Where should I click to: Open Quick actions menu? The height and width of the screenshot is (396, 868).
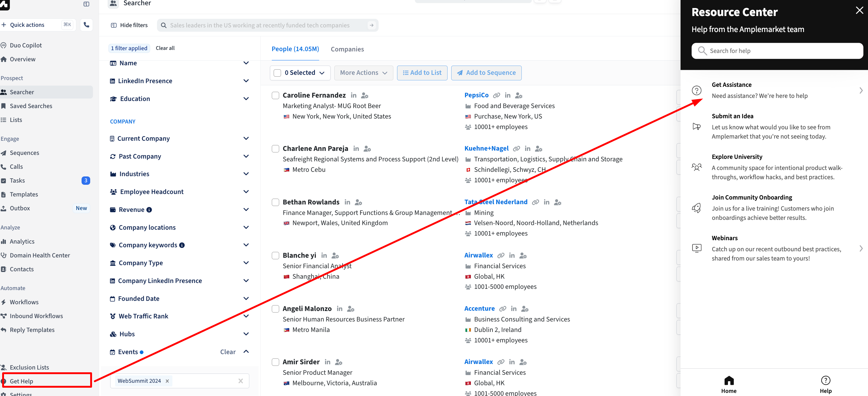point(37,25)
